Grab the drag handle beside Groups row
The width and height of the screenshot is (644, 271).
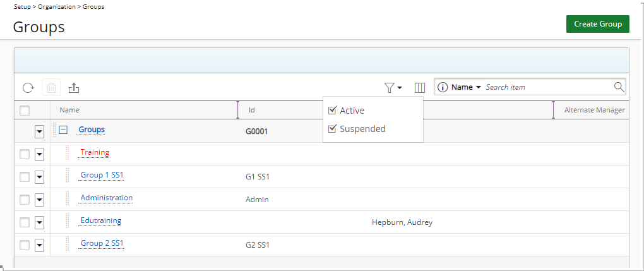pyautogui.click(x=54, y=131)
